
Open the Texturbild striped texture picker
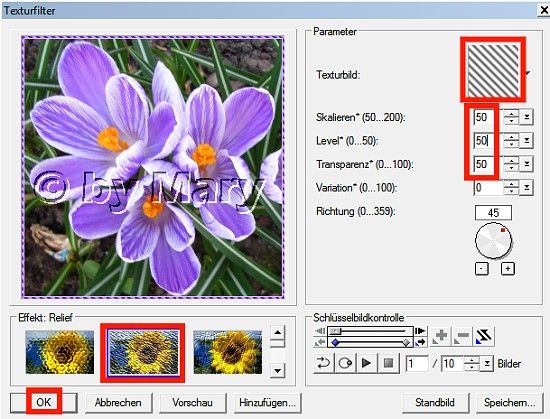tap(493, 69)
